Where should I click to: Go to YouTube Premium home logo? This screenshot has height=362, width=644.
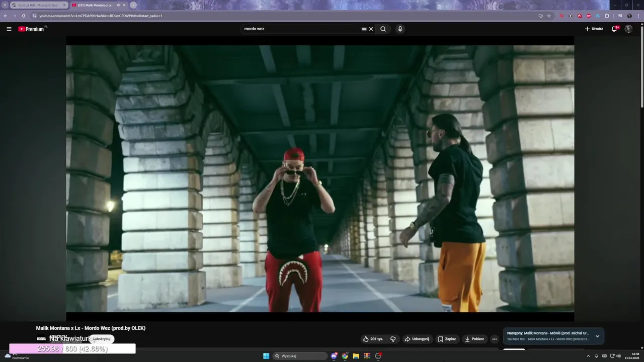point(32,29)
